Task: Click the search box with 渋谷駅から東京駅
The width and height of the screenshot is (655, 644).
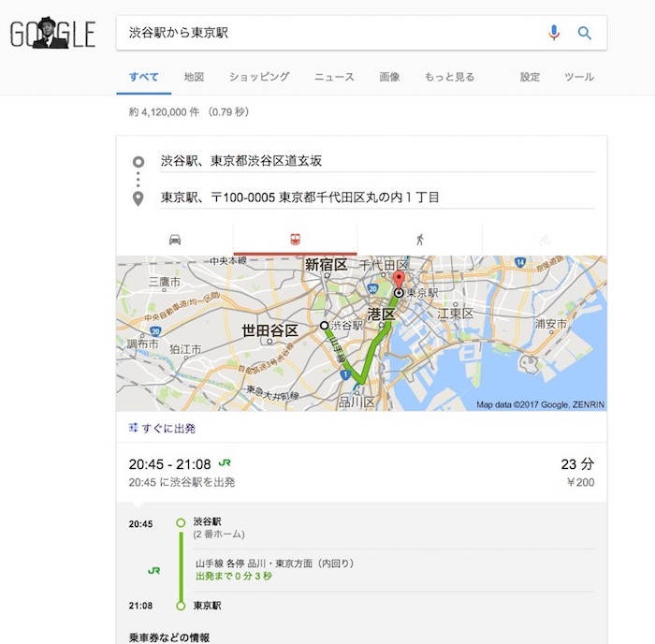Action: tap(327, 33)
